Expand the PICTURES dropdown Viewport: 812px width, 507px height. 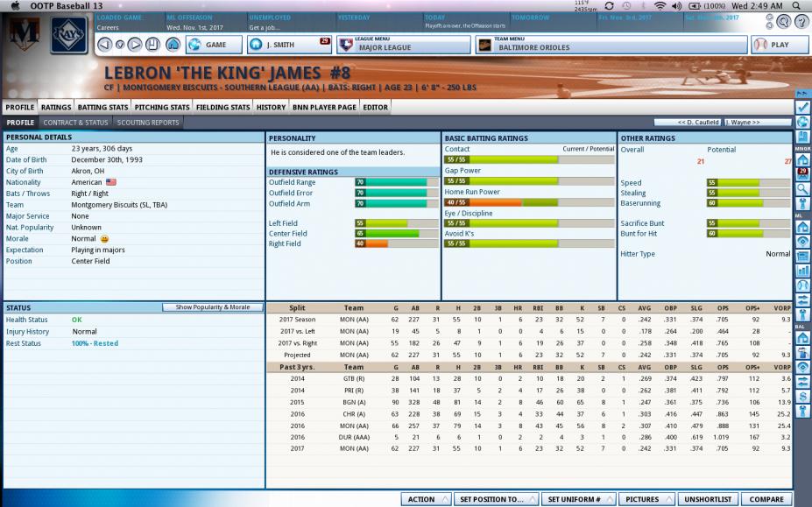646,499
